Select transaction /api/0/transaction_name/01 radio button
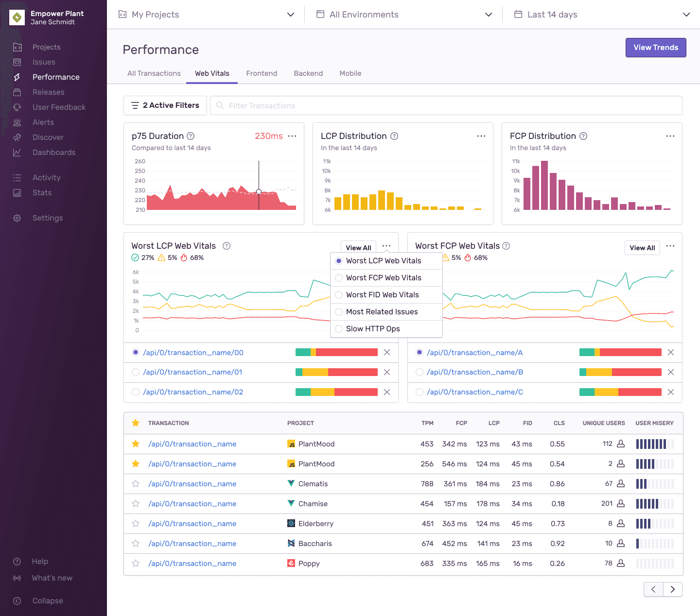 (135, 372)
